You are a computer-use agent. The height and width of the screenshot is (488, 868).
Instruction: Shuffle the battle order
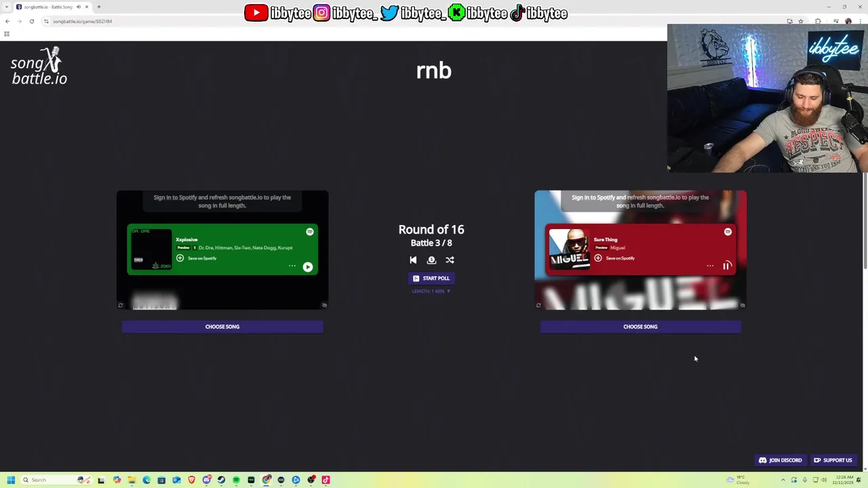450,260
